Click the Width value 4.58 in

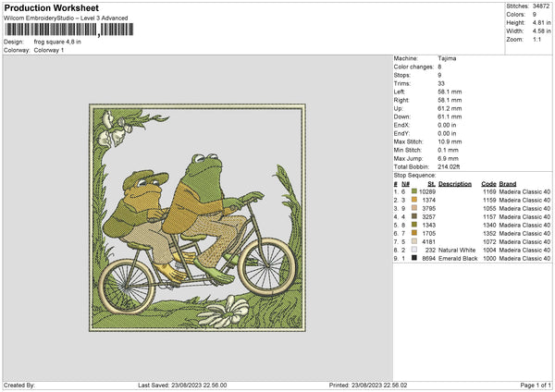[541, 31]
